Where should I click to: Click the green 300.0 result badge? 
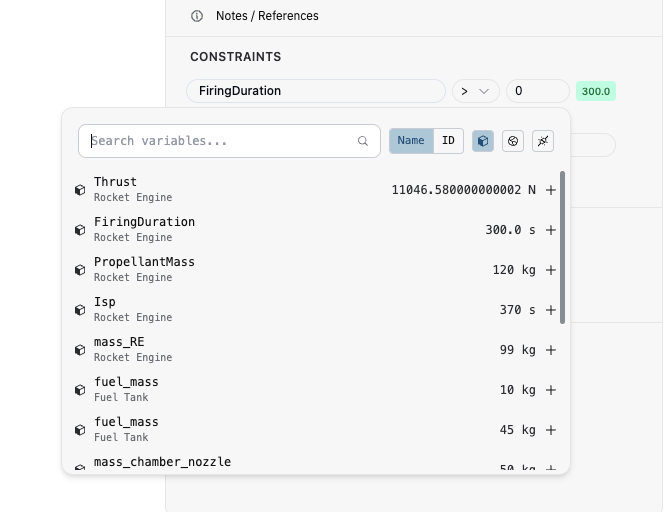pos(596,91)
